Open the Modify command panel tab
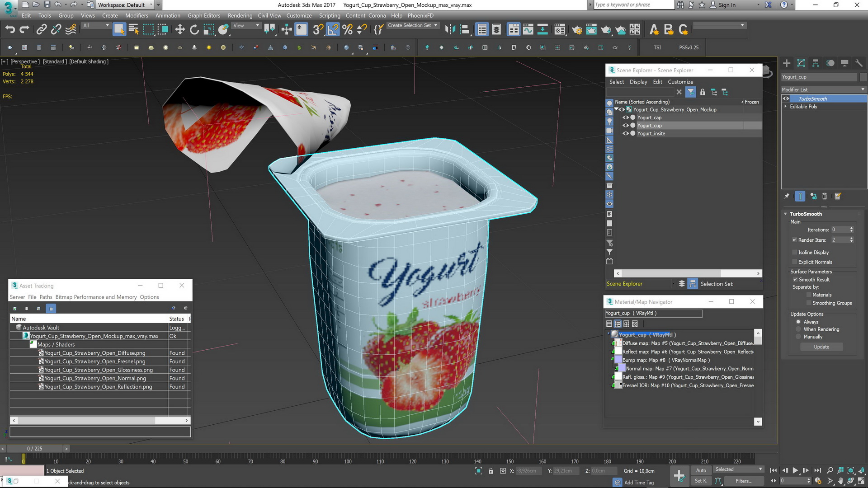 click(x=801, y=63)
